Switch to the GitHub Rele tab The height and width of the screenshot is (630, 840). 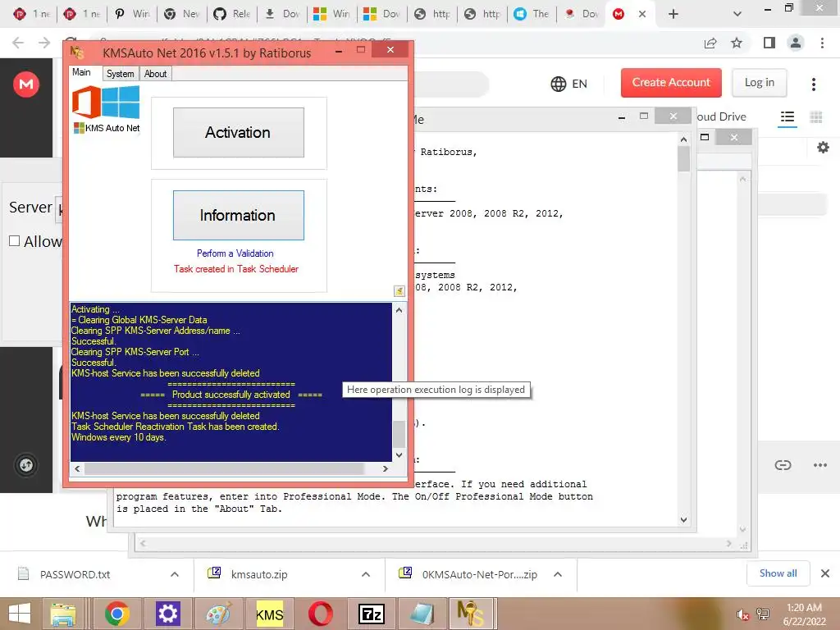[x=231, y=14]
